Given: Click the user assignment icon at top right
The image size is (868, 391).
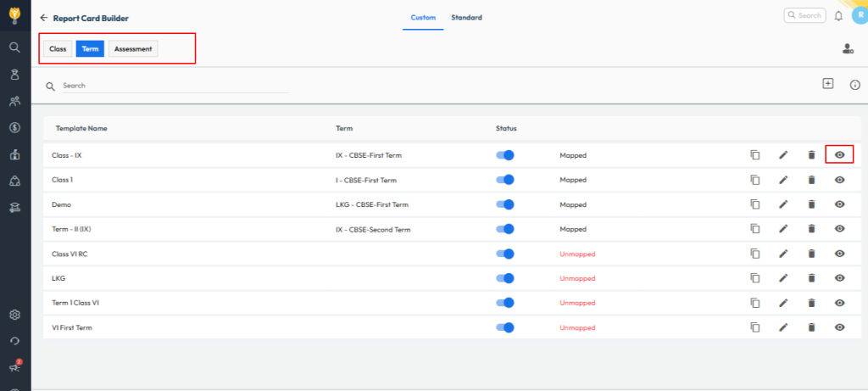Looking at the screenshot, I should [x=848, y=49].
